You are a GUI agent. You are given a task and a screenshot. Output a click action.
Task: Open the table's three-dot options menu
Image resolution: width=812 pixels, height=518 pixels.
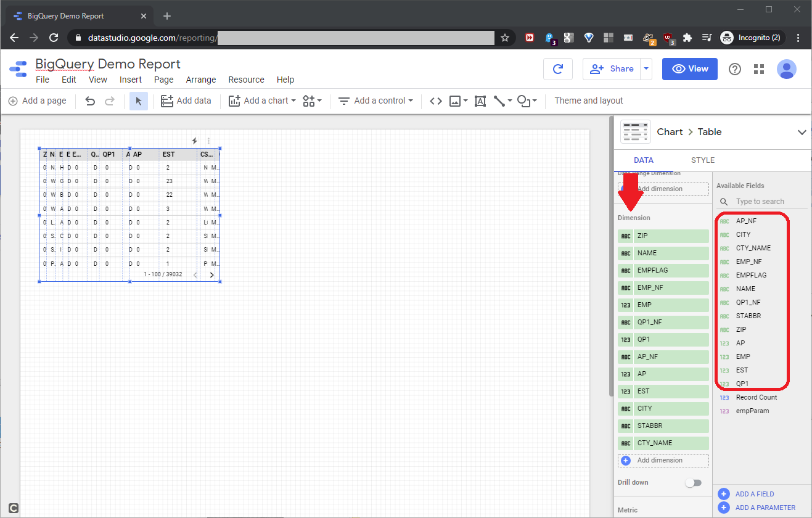[x=208, y=141]
